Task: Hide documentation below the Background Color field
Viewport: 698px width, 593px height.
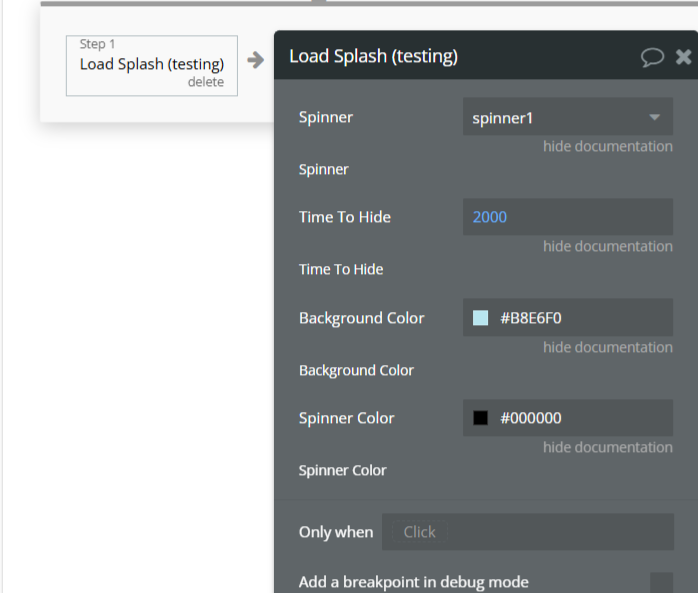Action: pyautogui.click(x=607, y=348)
